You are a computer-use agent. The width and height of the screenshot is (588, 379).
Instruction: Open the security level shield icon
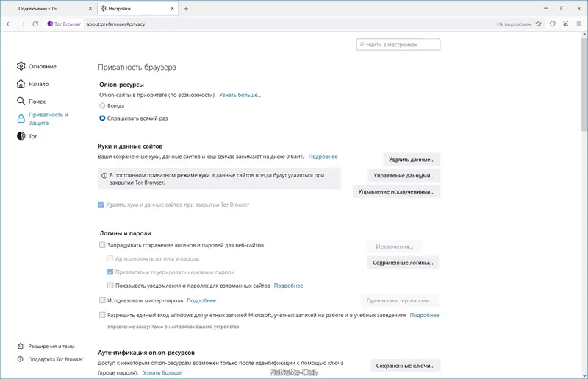pyautogui.click(x=553, y=24)
